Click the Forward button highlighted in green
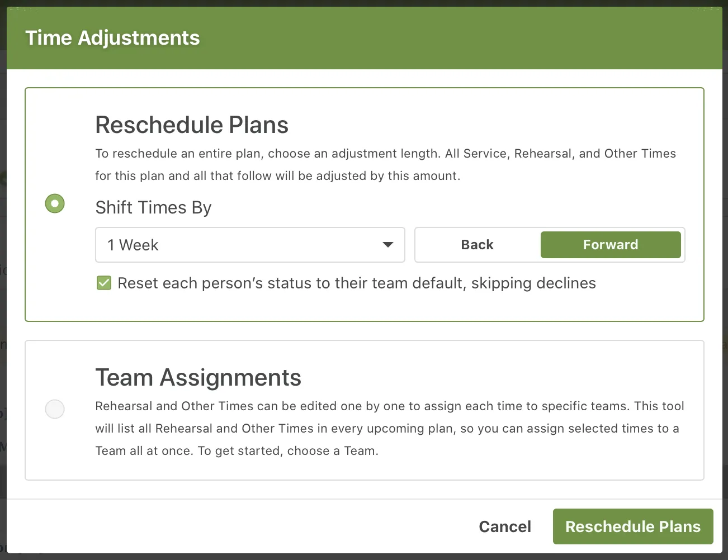The width and height of the screenshot is (728, 560). coord(611,245)
